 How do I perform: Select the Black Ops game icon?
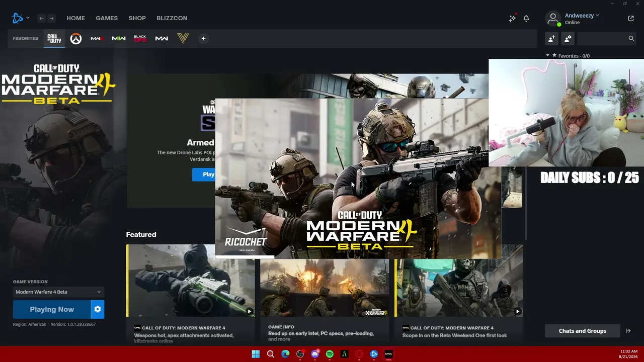(x=140, y=39)
